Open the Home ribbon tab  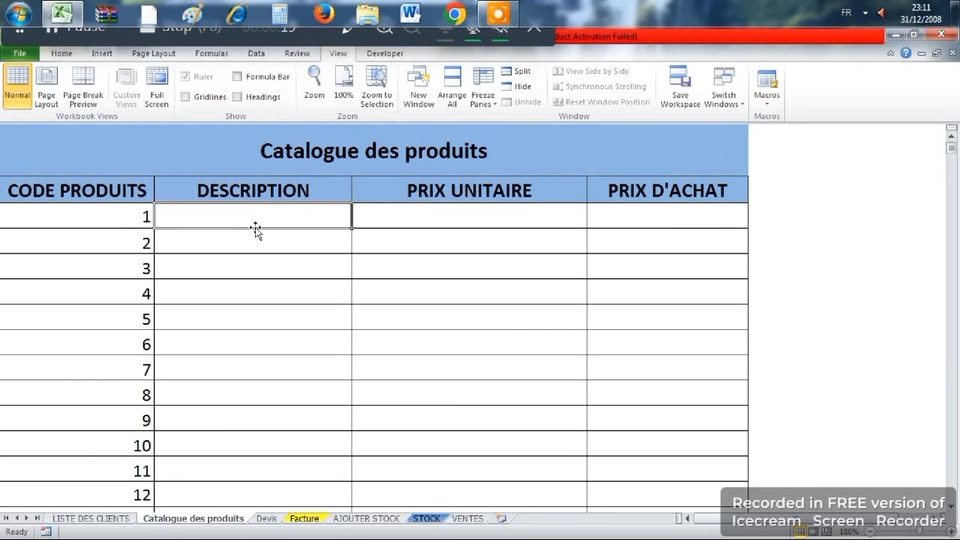pos(61,53)
